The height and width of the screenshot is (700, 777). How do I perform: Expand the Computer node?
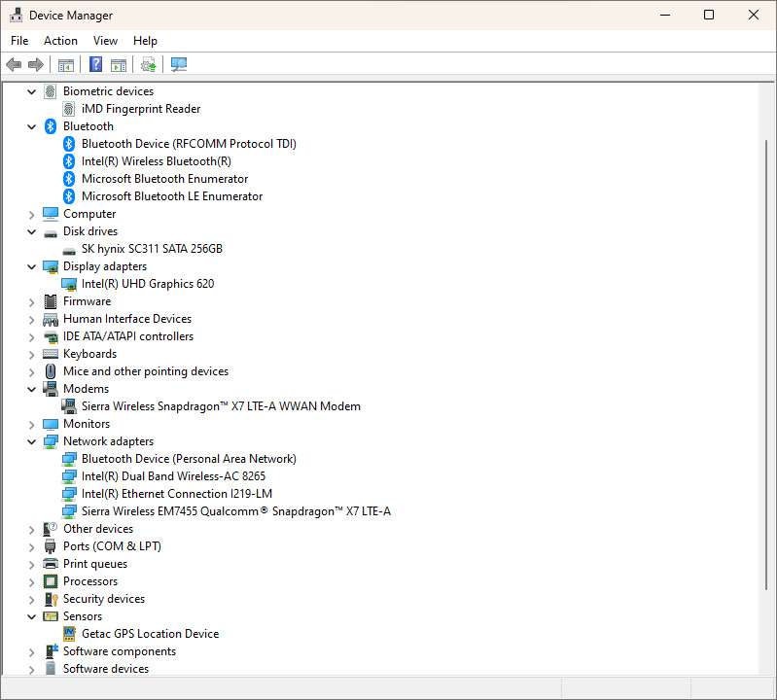32,215
